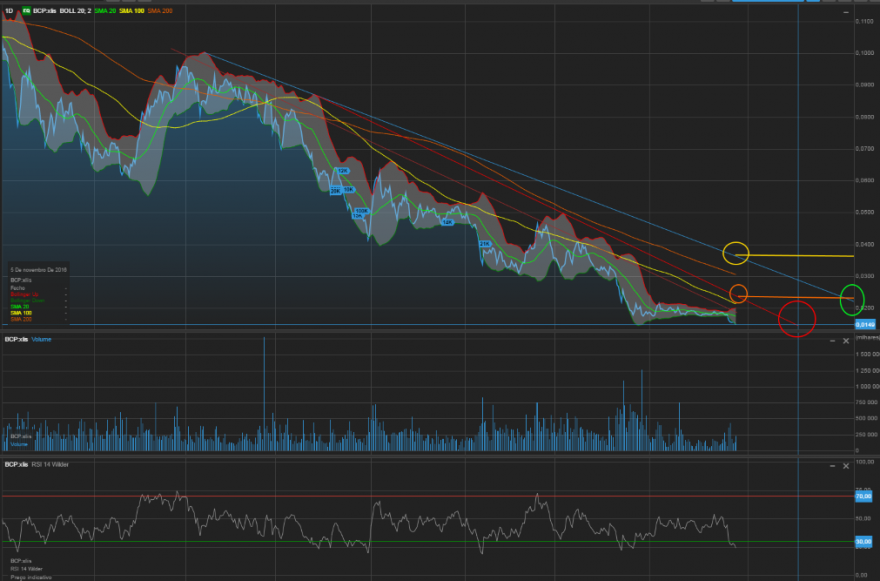Close the RSI 14 Wilder panel
The height and width of the screenshot is (581, 880).
[846, 466]
